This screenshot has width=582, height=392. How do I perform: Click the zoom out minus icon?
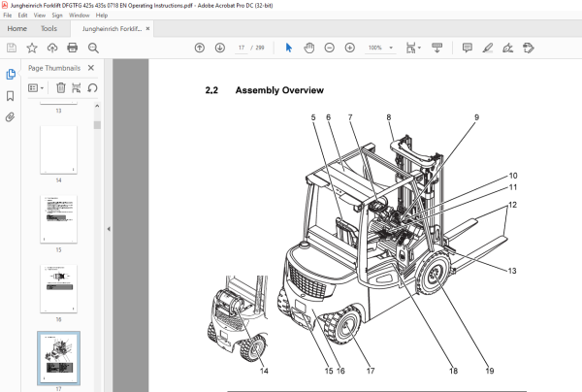329,48
